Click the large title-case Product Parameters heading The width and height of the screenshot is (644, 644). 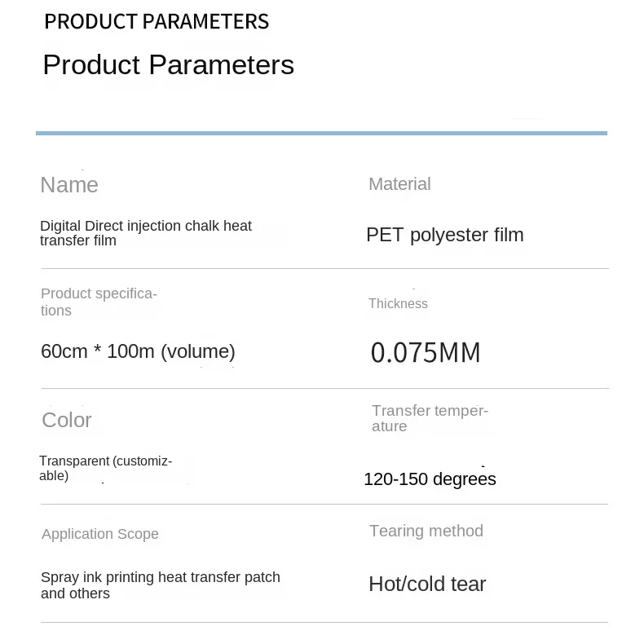168,64
